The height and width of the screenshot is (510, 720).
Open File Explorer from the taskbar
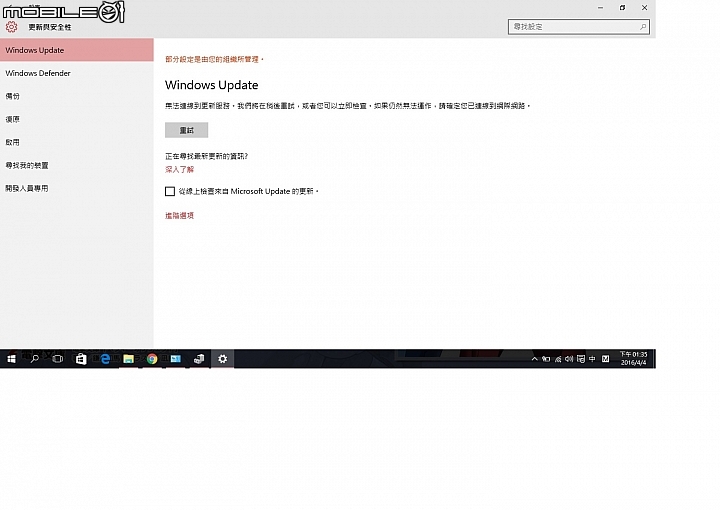129,359
